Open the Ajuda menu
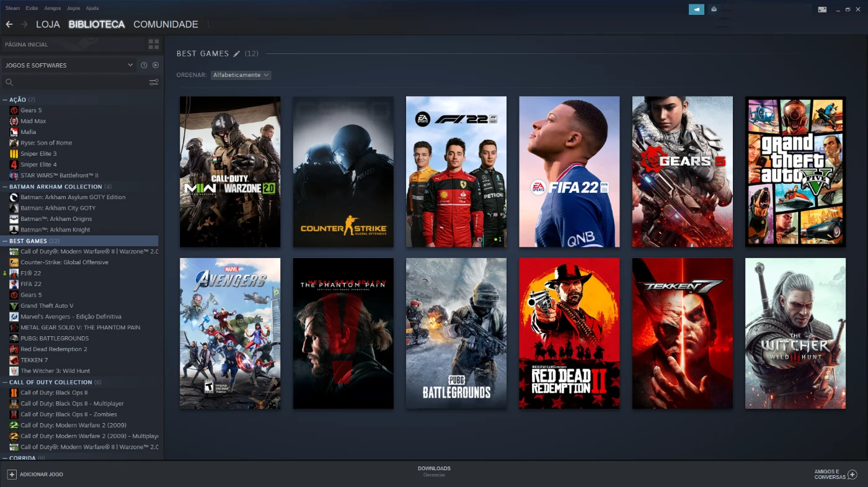The image size is (868, 487). point(92,9)
